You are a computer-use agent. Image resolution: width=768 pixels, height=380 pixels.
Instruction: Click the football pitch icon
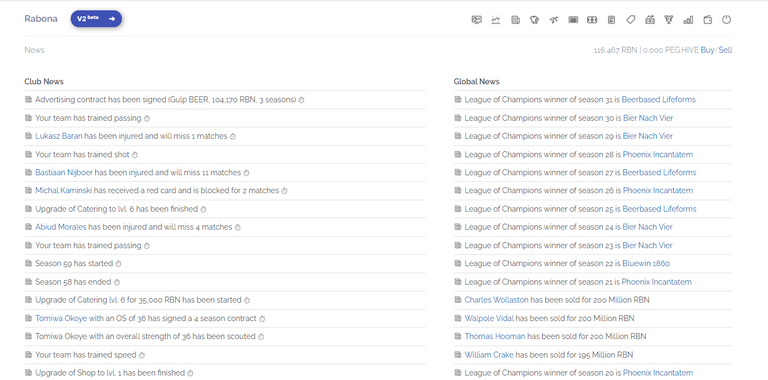pos(592,20)
